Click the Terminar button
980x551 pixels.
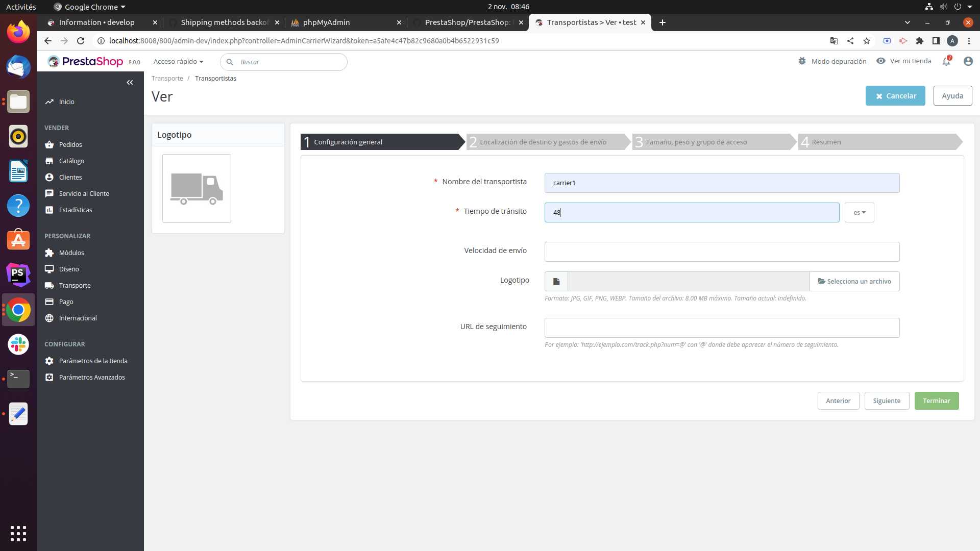tap(937, 400)
